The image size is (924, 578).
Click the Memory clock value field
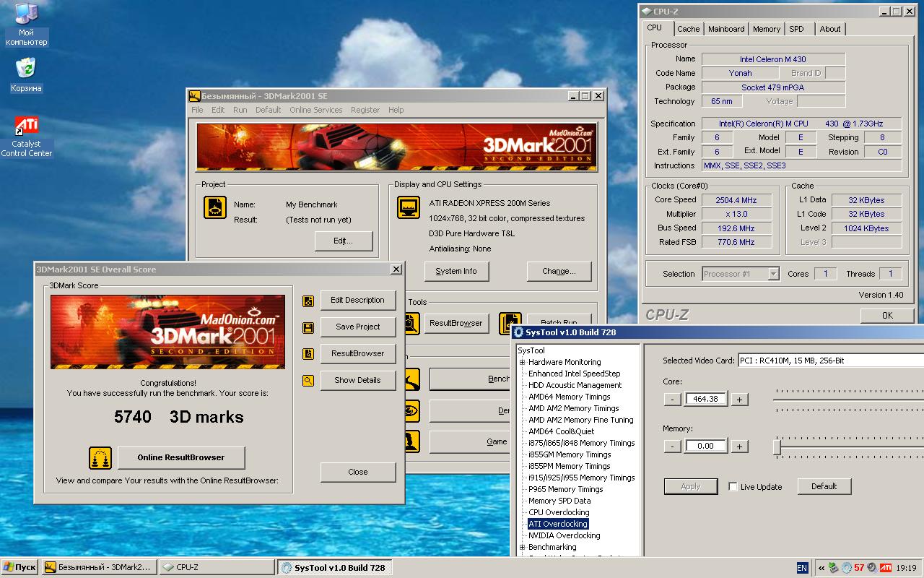pyautogui.click(x=706, y=447)
